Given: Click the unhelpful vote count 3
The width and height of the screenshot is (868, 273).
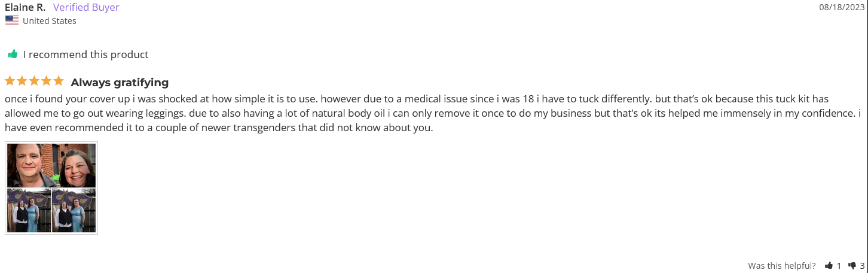Looking at the screenshot, I should click(862, 266).
